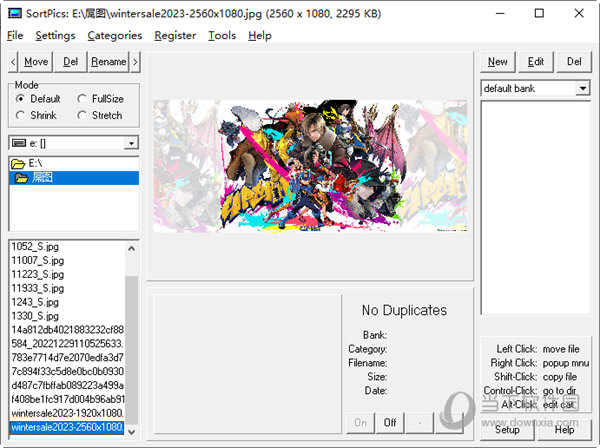Open the Tools menu
Viewport: 600px width, 448px height.
[x=222, y=36]
